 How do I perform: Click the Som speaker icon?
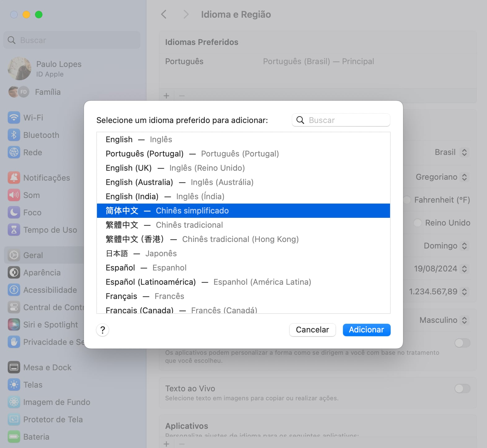click(x=14, y=195)
